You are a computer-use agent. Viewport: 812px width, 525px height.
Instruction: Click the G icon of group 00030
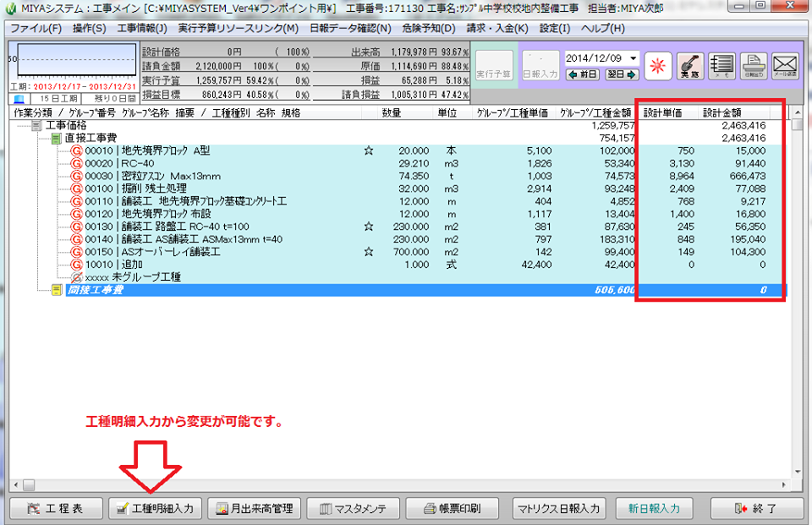(x=77, y=176)
